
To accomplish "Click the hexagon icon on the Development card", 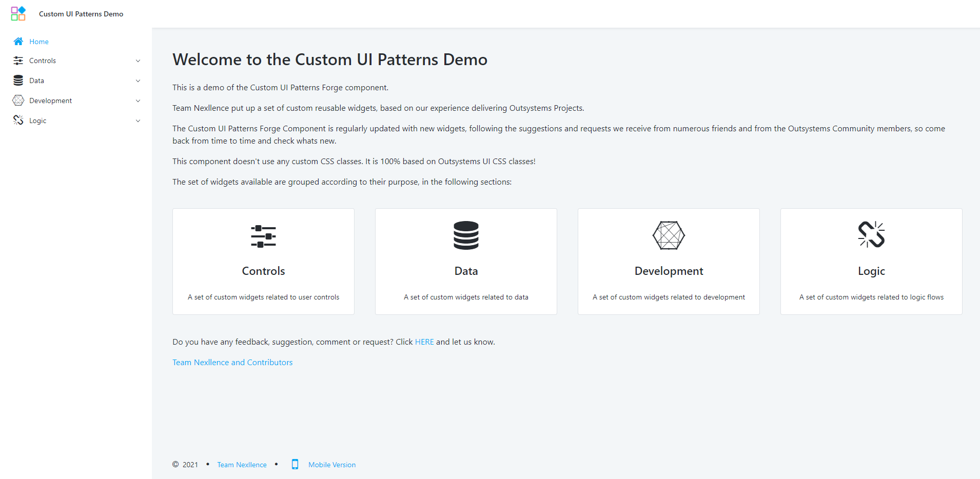I will click(x=668, y=235).
